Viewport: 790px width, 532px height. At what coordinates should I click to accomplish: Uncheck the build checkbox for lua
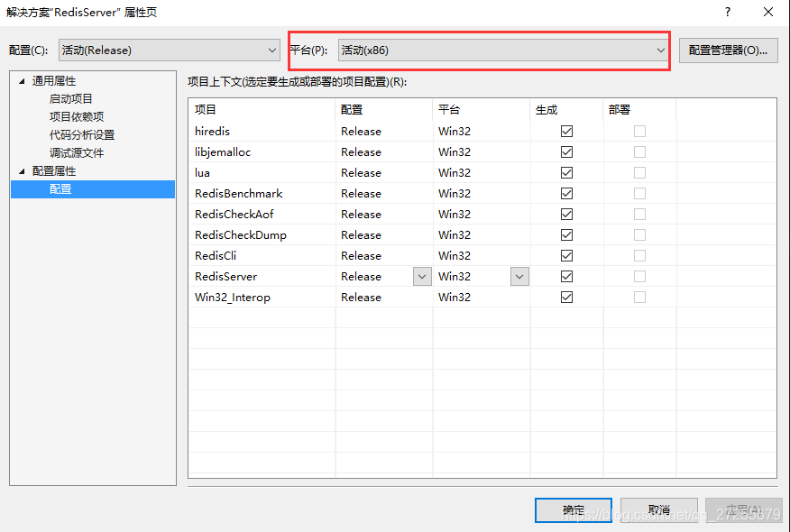click(566, 173)
